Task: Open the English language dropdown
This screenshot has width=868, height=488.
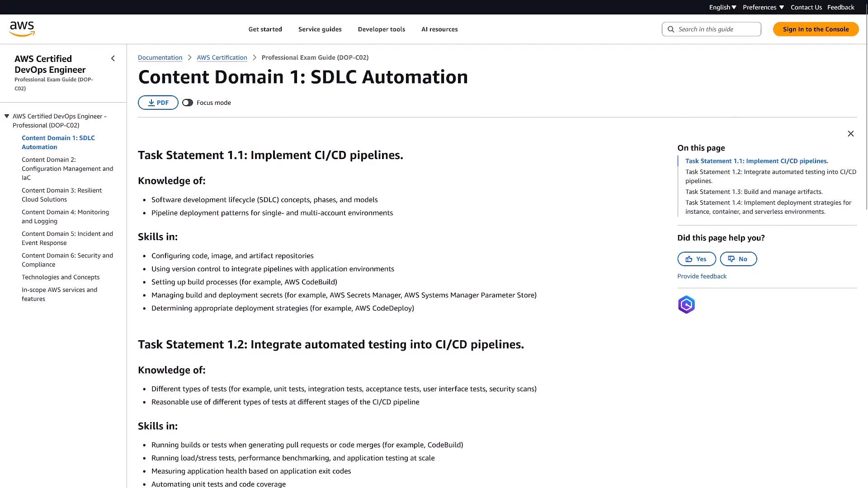Action: point(722,7)
